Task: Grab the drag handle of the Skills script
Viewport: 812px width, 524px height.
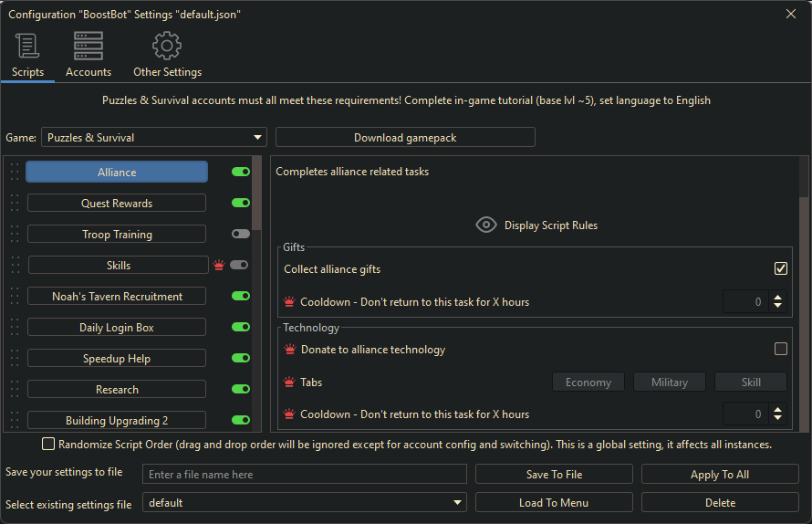Action: pos(15,265)
